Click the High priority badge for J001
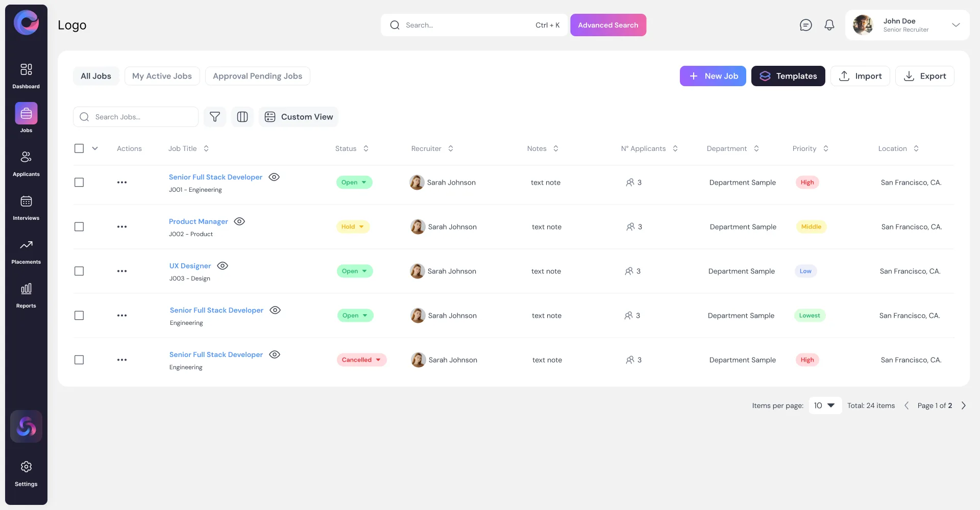Screen dimensions: 980x510 [x=807, y=182]
